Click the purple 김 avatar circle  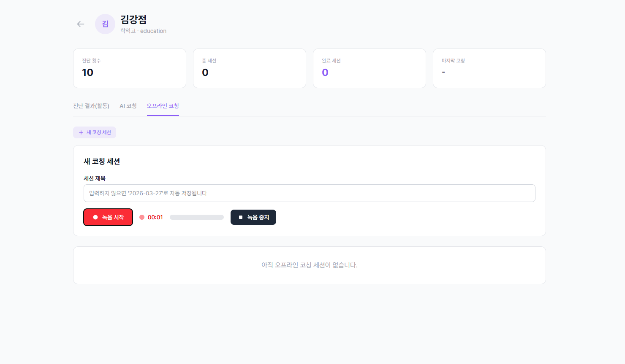(x=105, y=24)
